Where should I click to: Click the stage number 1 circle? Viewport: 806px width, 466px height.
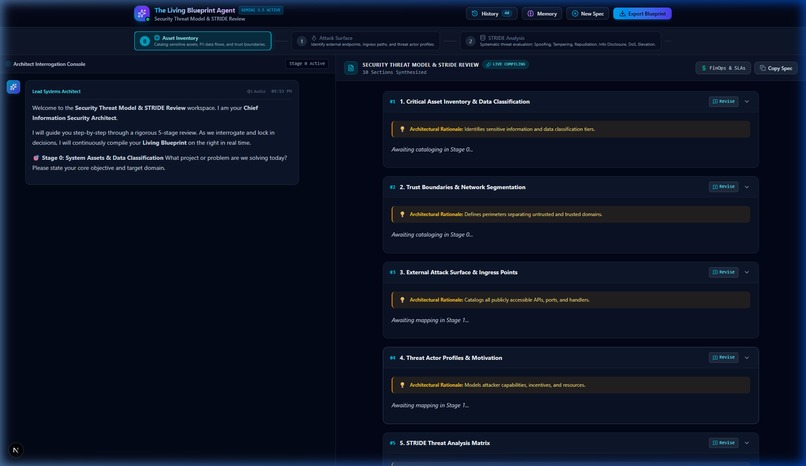(x=302, y=41)
